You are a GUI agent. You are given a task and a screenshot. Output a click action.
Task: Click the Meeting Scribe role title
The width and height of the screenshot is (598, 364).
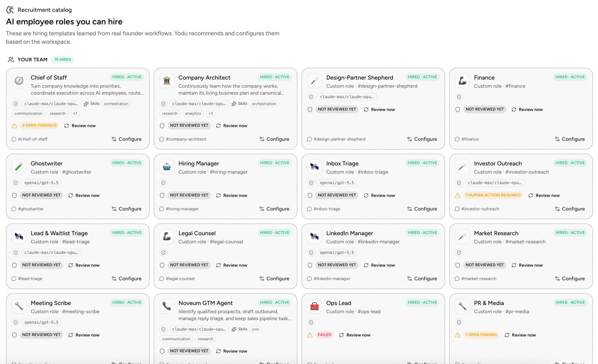pyautogui.click(x=51, y=303)
